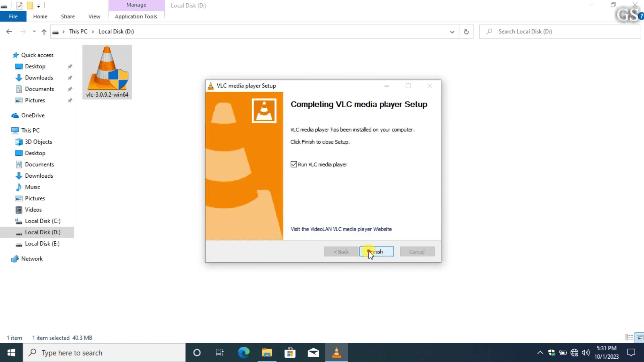This screenshot has height=362, width=644.
Task: Click VLC cone icon in Setup title bar
Action: pos(211,86)
